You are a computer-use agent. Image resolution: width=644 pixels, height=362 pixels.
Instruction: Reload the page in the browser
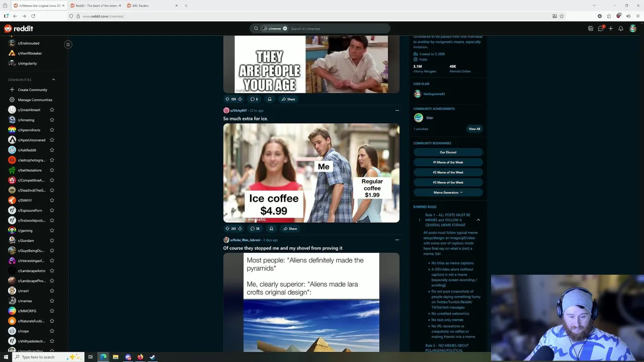(x=33, y=16)
